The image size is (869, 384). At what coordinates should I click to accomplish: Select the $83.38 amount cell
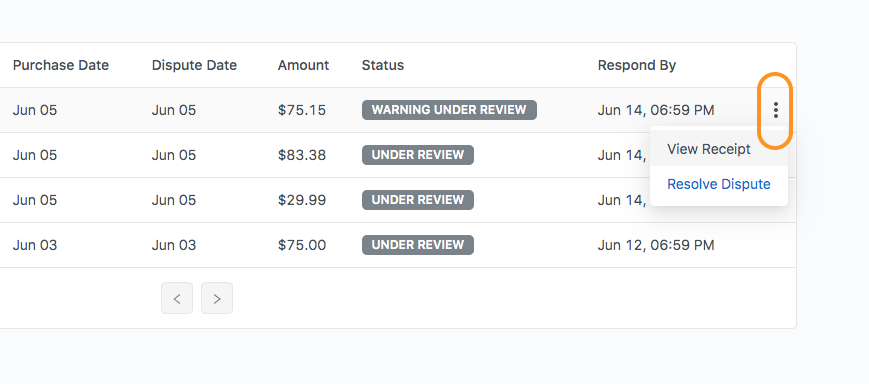tap(301, 155)
